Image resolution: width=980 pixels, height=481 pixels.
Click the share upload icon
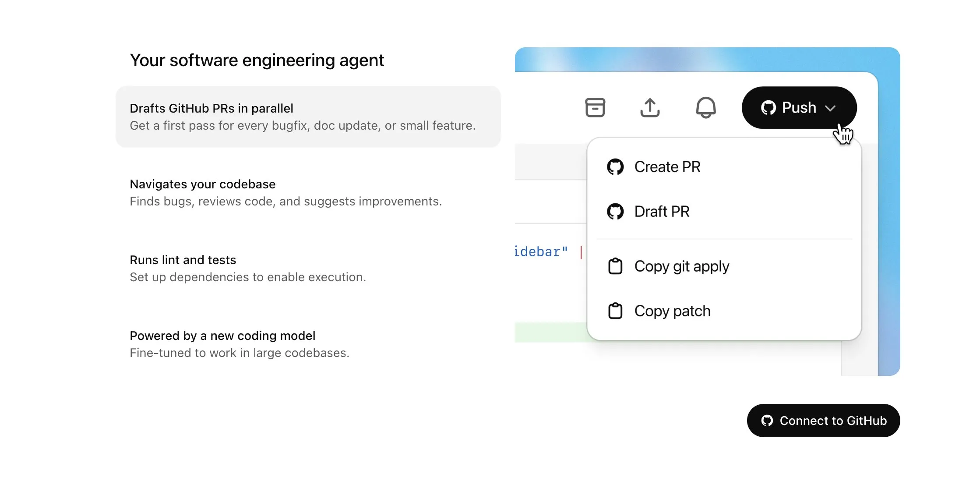pyautogui.click(x=650, y=107)
